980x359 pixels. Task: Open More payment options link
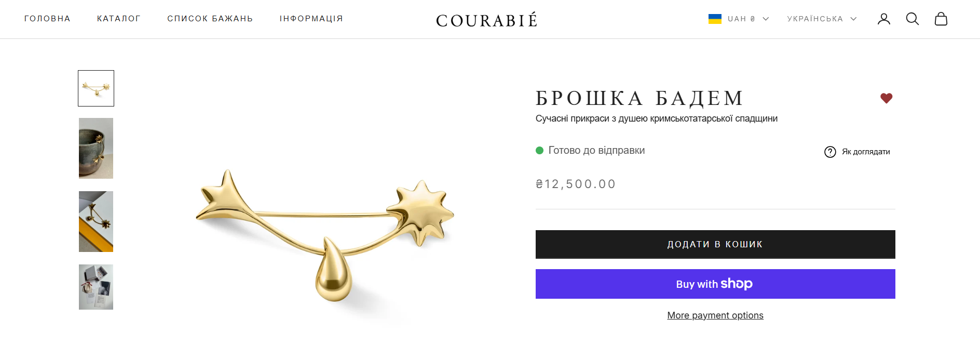point(715,315)
